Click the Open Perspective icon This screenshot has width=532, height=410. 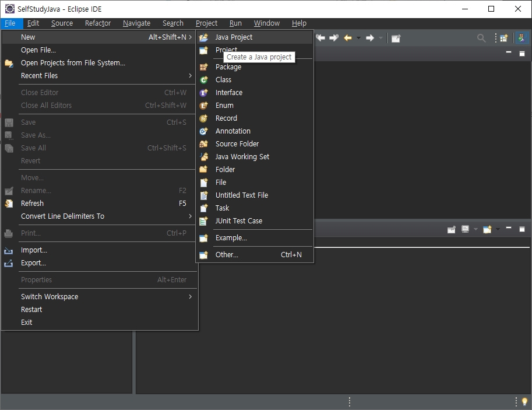(x=504, y=38)
